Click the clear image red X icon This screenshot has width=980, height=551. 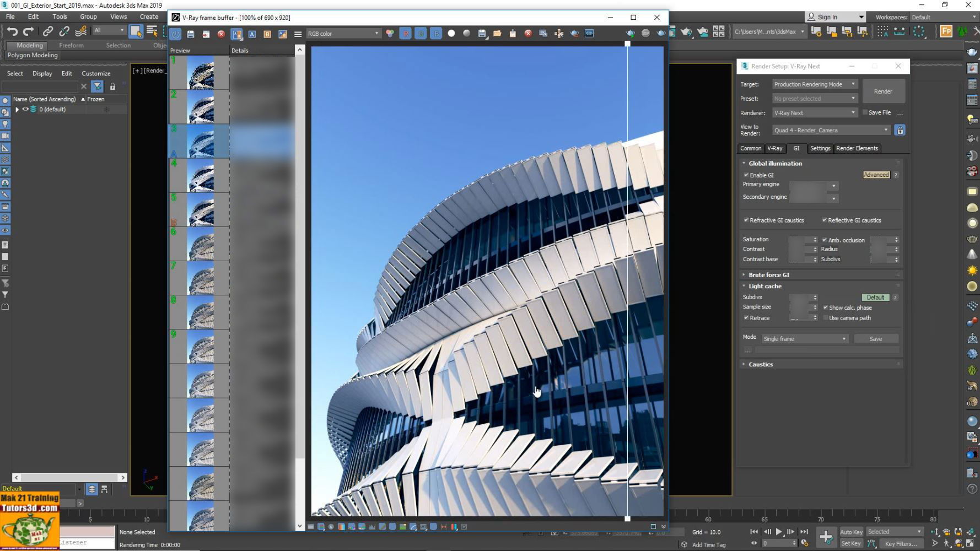click(x=528, y=34)
